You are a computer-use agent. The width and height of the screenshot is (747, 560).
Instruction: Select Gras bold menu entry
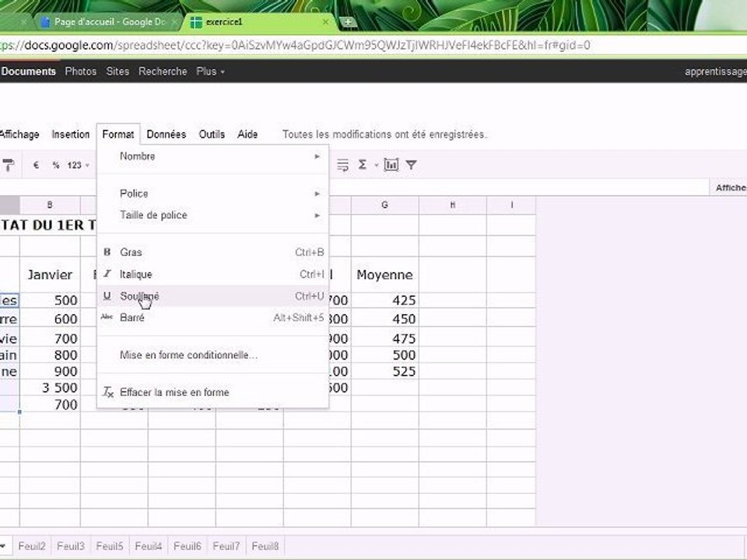(x=213, y=252)
